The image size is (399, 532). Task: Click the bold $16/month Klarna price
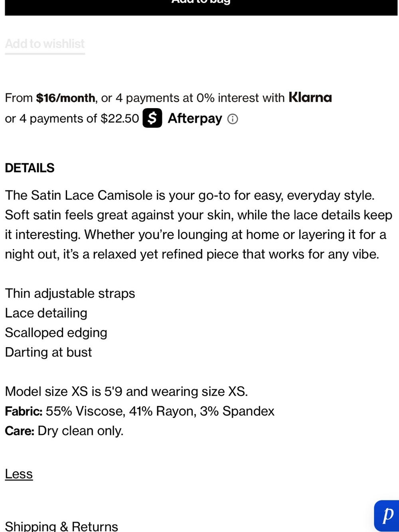pos(65,98)
